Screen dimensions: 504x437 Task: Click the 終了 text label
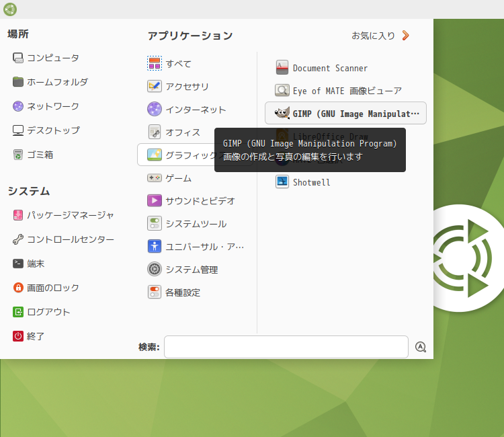(36, 336)
